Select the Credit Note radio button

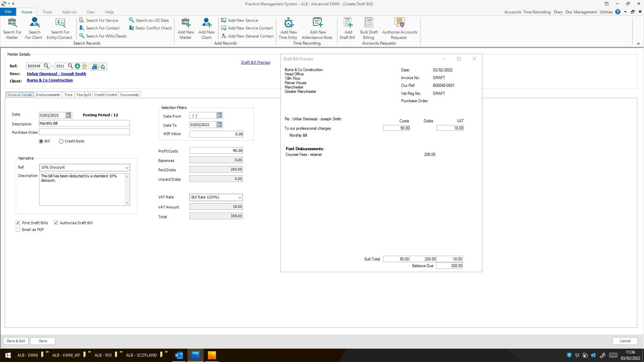61,141
